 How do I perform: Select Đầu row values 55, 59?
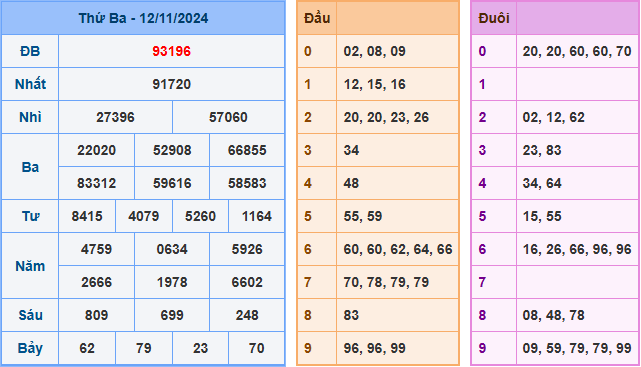click(x=363, y=216)
